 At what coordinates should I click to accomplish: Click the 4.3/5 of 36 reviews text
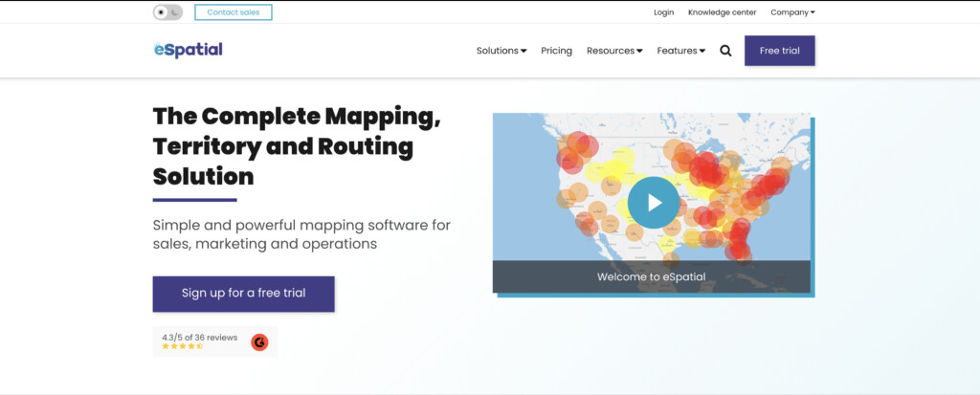pyautogui.click(x=199, y=338)
